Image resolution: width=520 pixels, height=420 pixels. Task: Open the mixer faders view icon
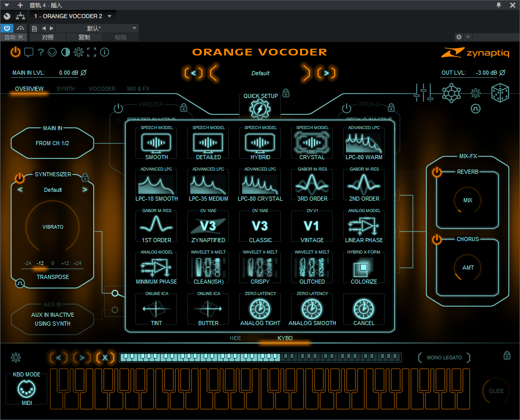pyautogui.click(x=423, y=92)
